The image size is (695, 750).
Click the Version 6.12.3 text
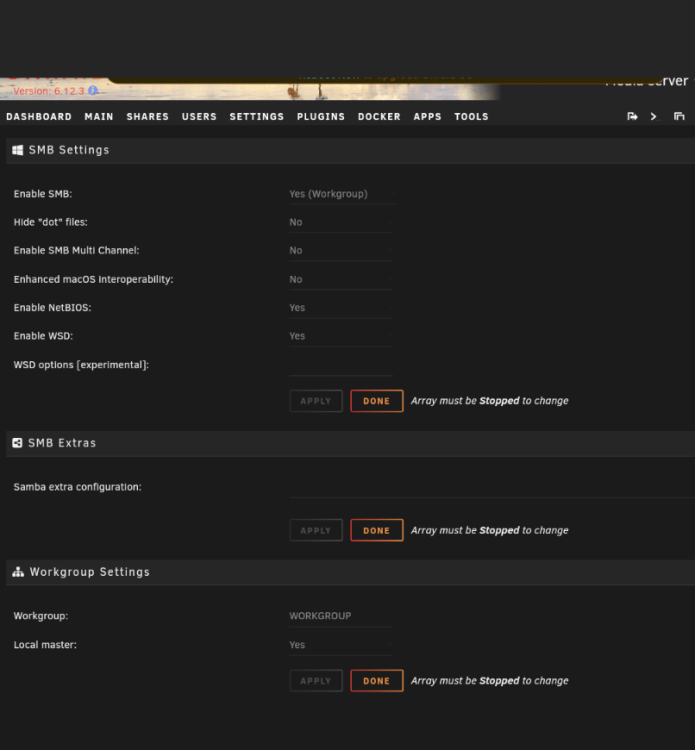click(49, 91)
